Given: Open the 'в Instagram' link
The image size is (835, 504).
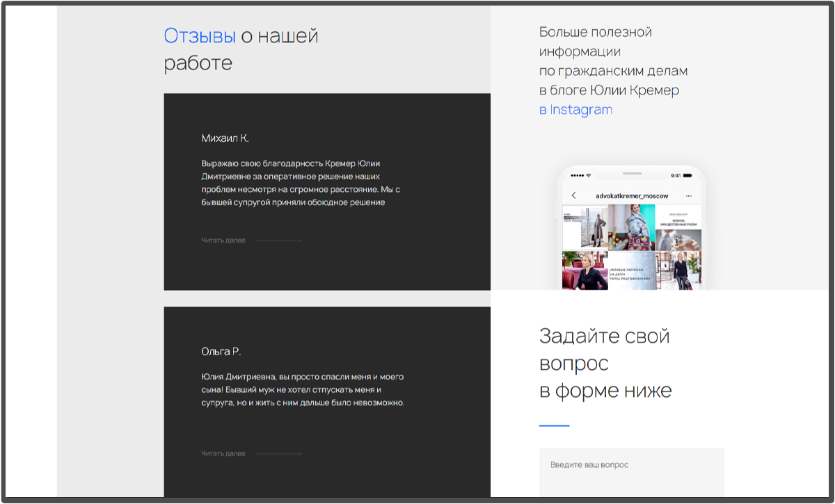Looking at the screenshot, I should pyautogui.click(x=575, y=110).
